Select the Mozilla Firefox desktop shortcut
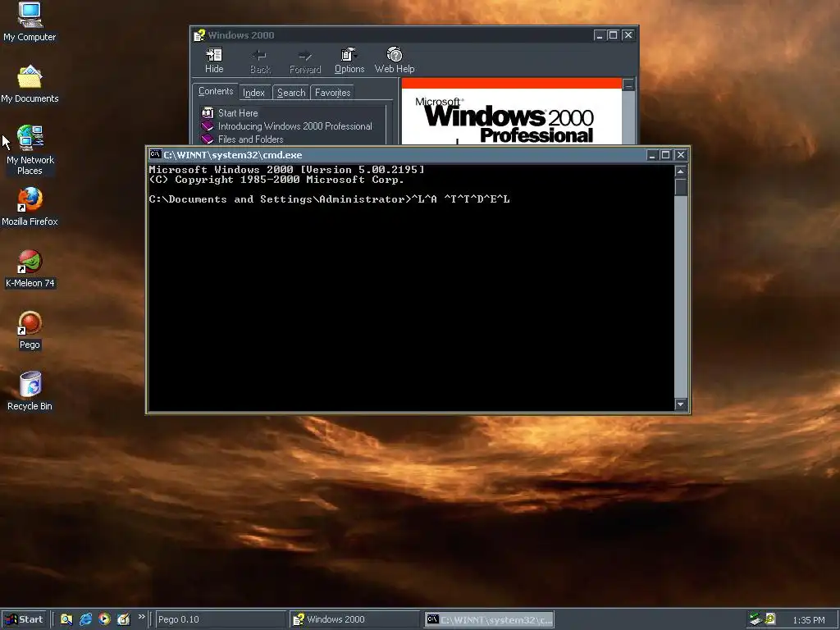 coord(30,206)
